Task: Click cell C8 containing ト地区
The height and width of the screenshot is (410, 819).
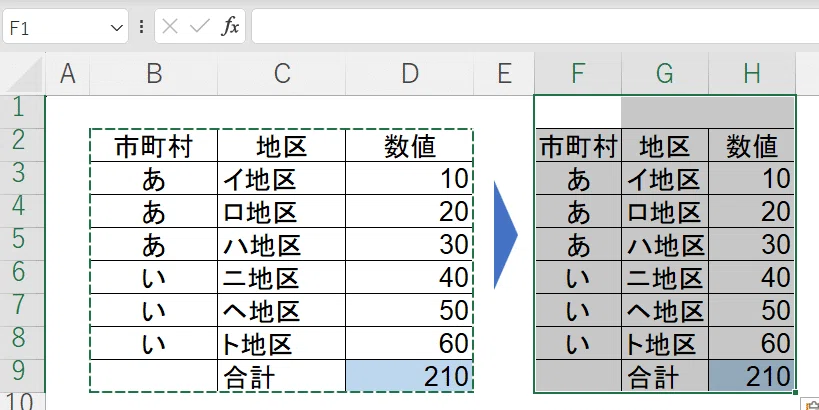Action: (x=282, y=343)
